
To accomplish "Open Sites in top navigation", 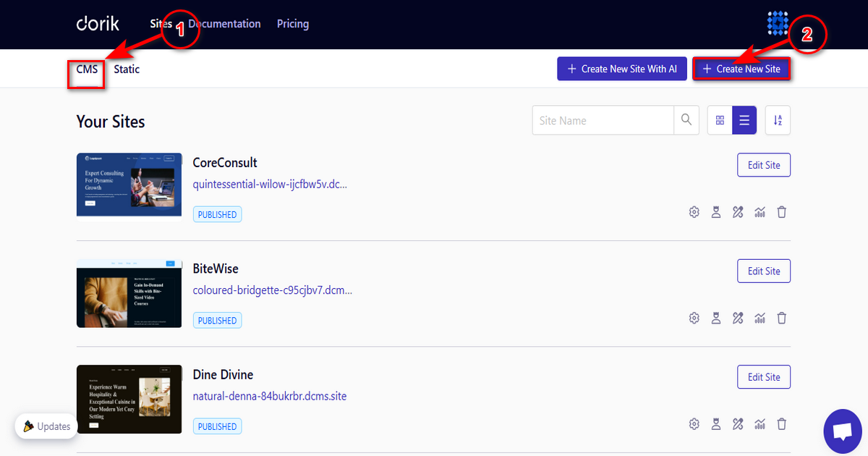I will tap(161, 24).
